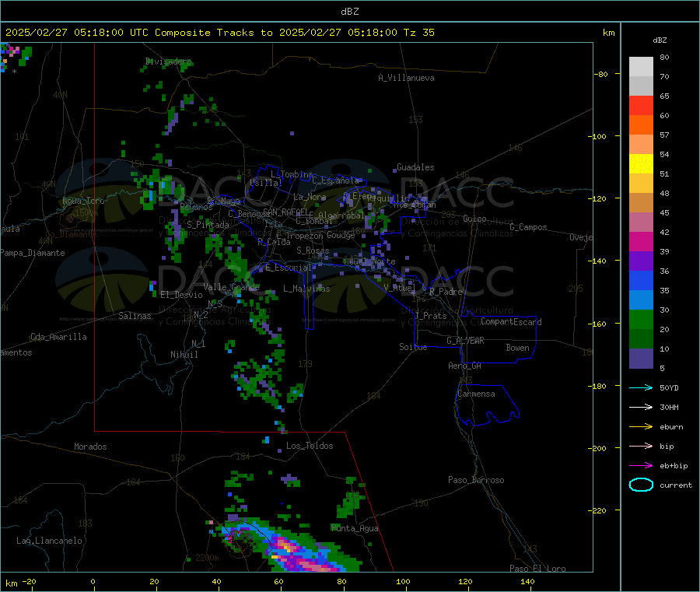Select the slate purple swatch above 5 dBZ
Viewport: 700px width, 592px height.
click(x=641, y=358)
